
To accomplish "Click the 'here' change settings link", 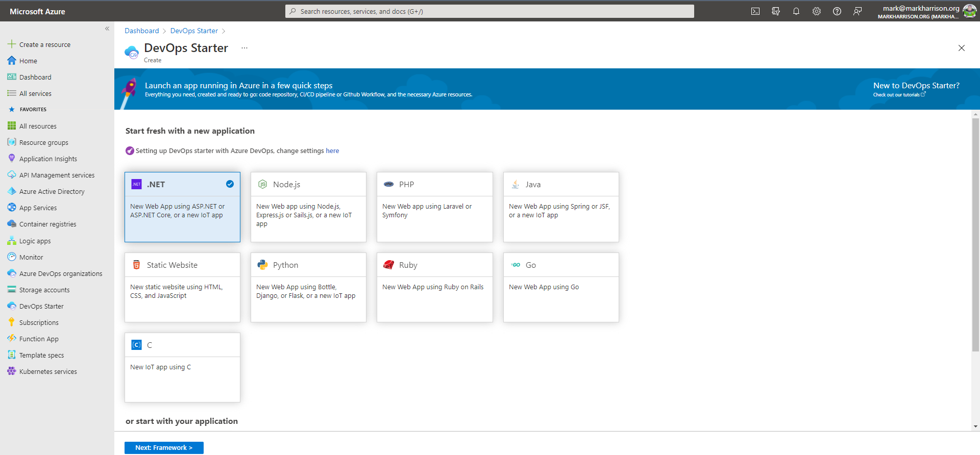I will (x=332, y=151).
